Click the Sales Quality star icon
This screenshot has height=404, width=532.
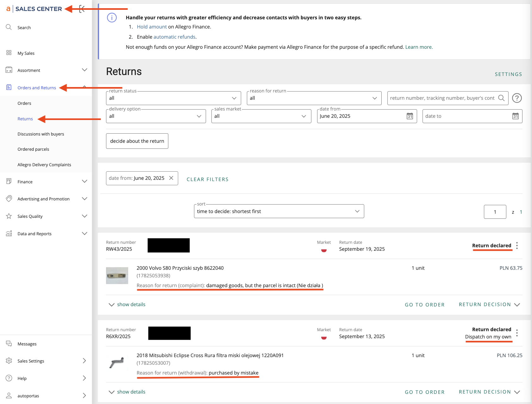9,216
